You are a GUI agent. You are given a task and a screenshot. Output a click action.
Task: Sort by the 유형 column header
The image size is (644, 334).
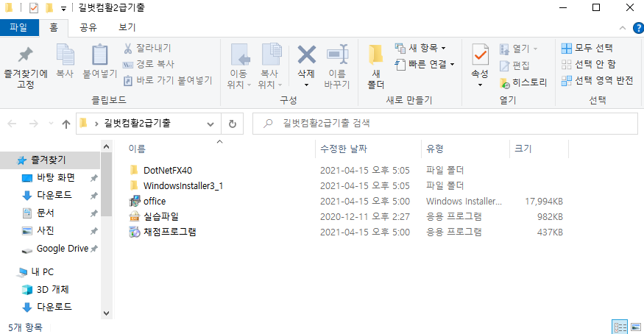[x=435, y=149]
